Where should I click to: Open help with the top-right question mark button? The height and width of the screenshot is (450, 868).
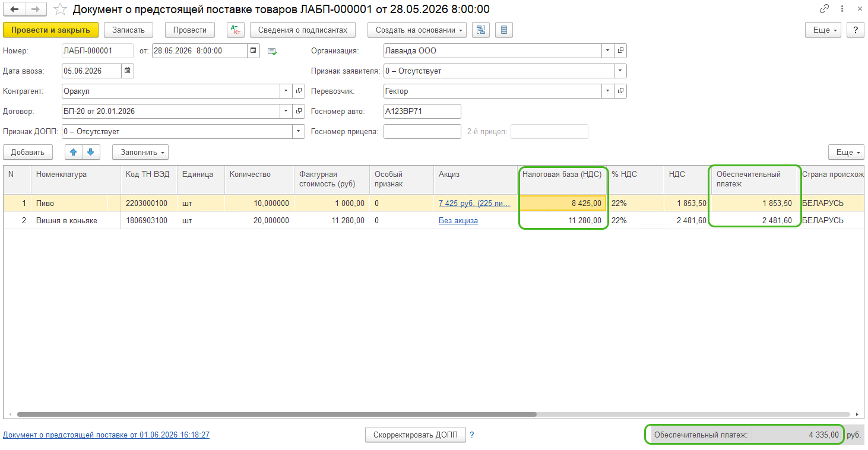[x=856, y=30]
